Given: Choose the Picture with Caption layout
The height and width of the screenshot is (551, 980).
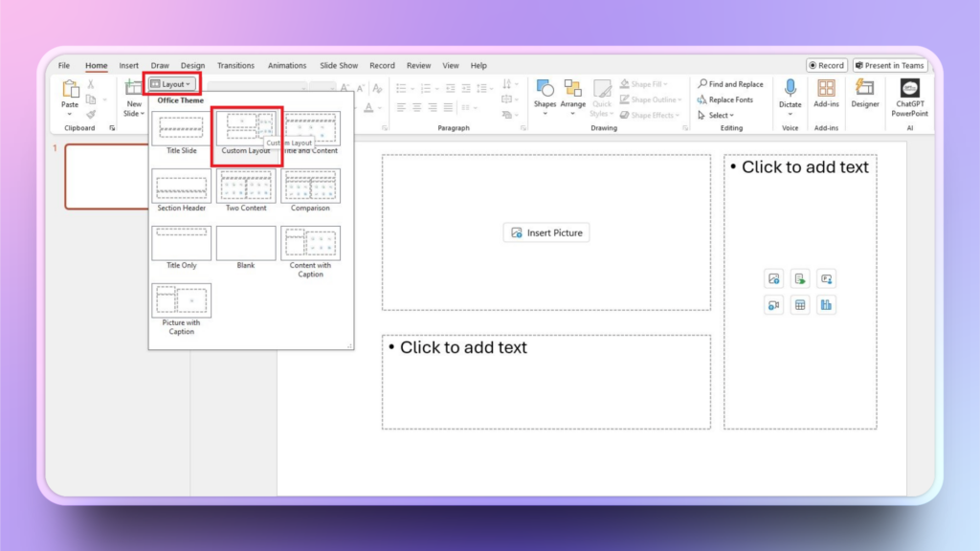Looking at the screenshot, I should coord(181,310).
